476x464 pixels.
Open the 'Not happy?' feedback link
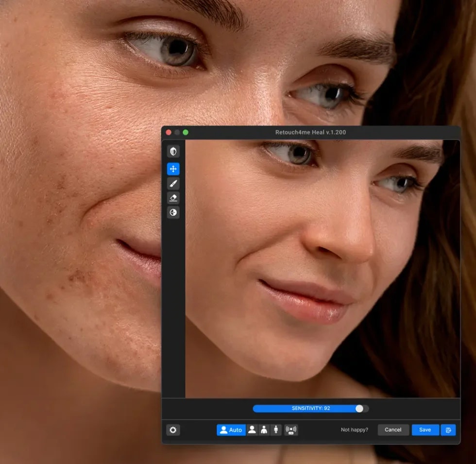pos(354,430)
